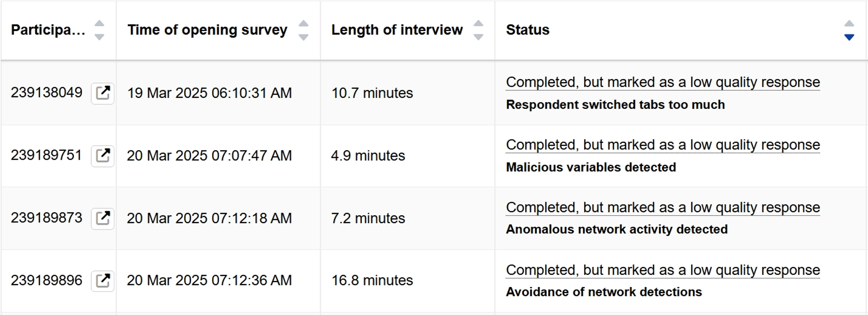Screen dimensions: 868x315
Task: Sort by Participant column arrows
Action: tap(99, 30)
